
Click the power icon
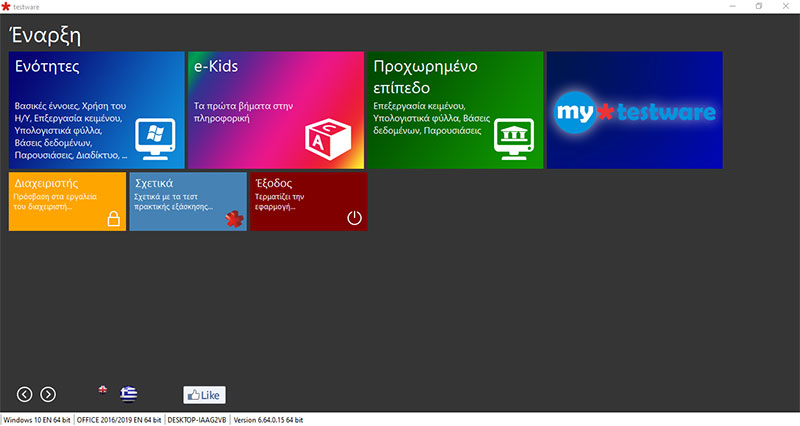(x=355, y=218)
